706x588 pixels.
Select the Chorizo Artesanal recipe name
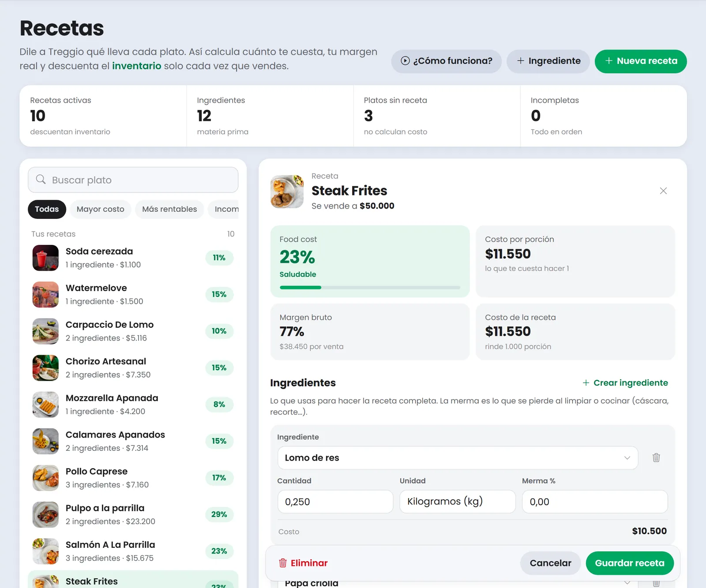point(106,361)
